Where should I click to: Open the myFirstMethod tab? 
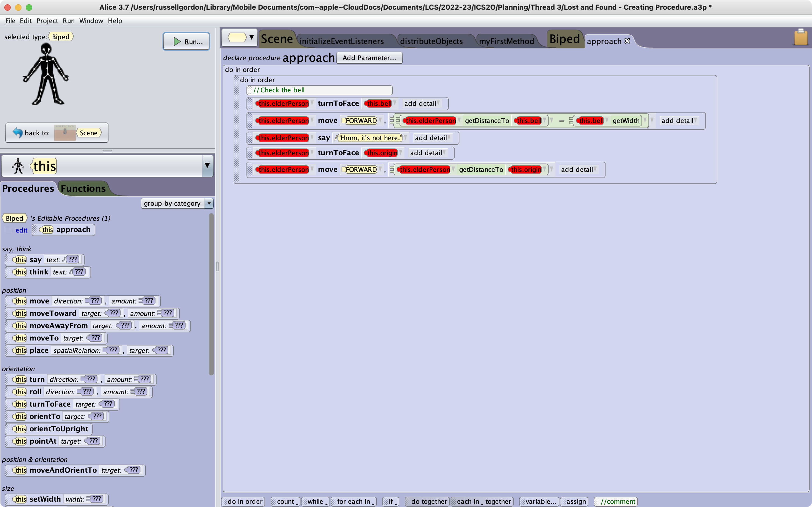tap(506, 41)
